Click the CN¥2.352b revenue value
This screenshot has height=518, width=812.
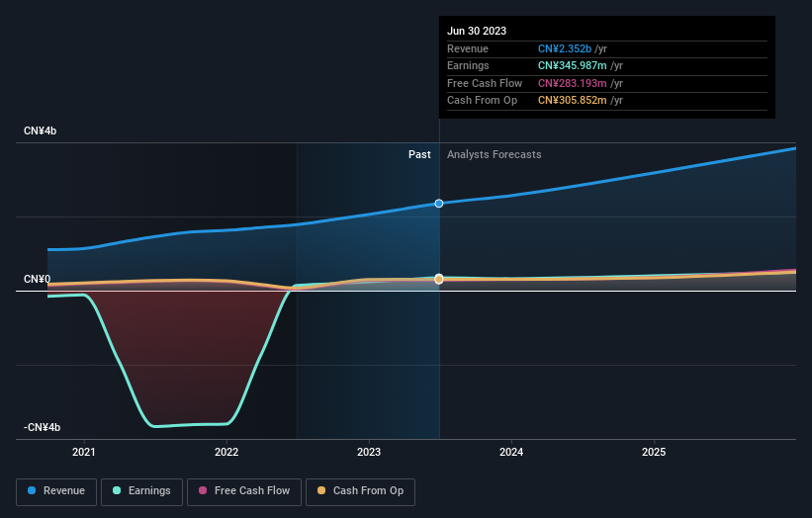[565, 48]
